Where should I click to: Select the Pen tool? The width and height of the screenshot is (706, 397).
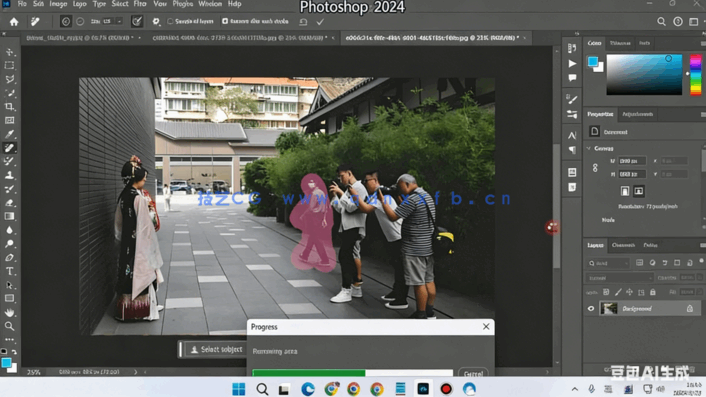pos(9,257)
